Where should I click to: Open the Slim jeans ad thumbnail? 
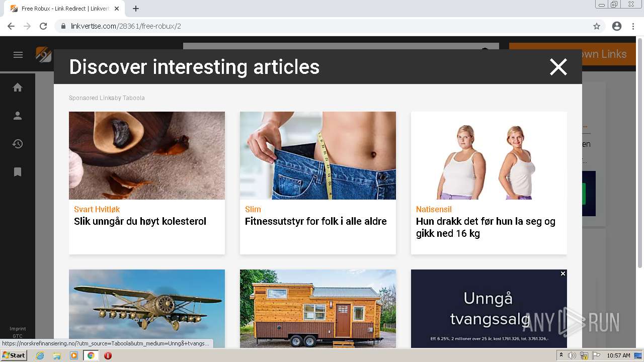(x=318, y=155)
